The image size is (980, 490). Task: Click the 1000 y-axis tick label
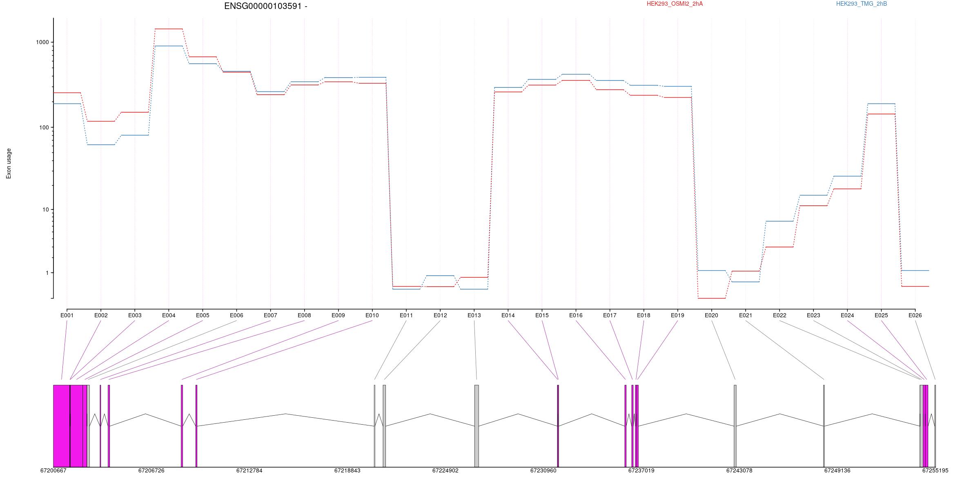click(42, 42)
